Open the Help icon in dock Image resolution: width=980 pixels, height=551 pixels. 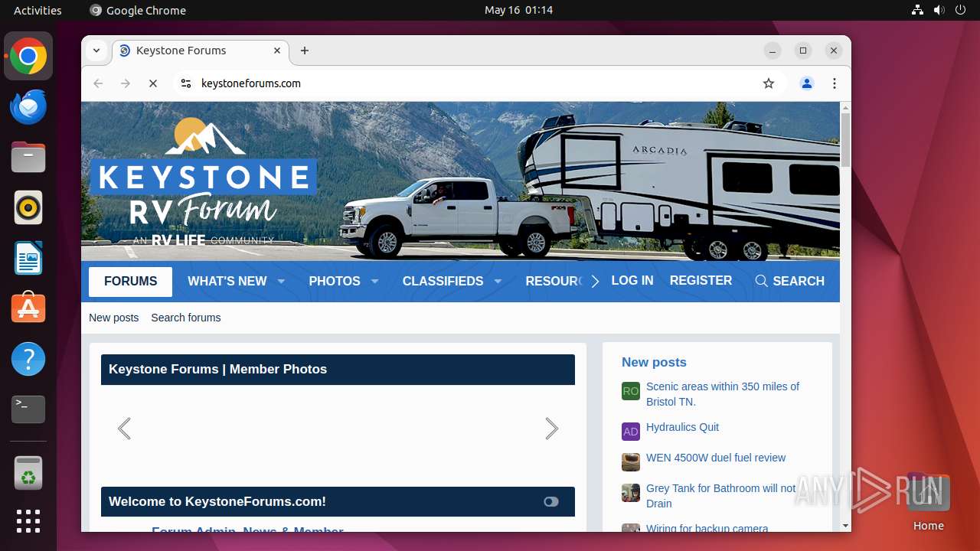[28, 359]
